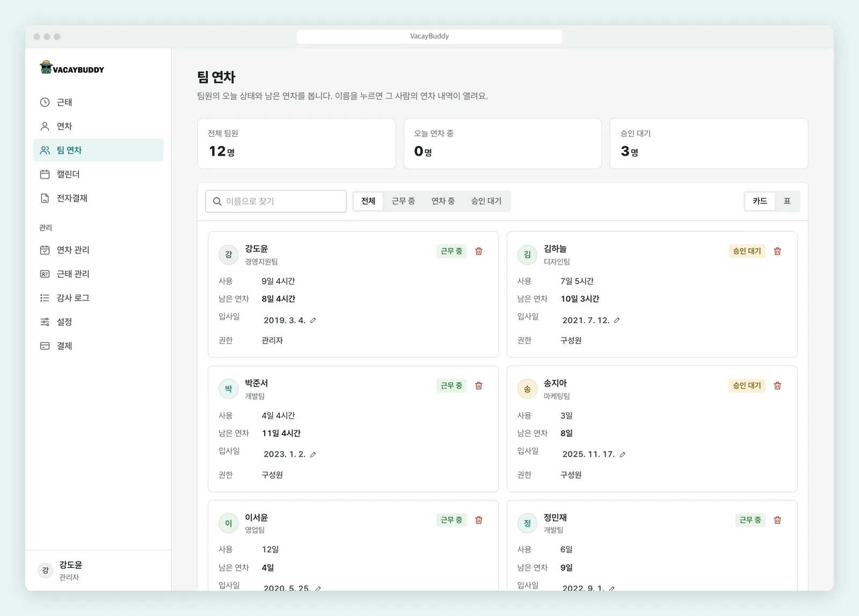Open 전자결재 in the sidebar
859x616 pixels.
(98, 198)
